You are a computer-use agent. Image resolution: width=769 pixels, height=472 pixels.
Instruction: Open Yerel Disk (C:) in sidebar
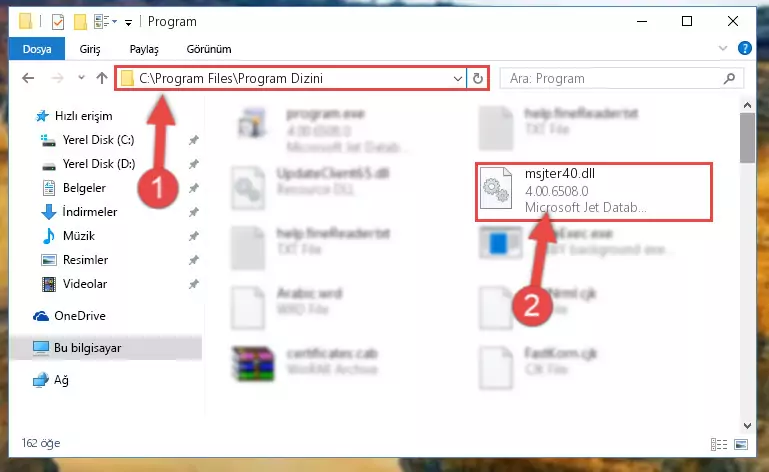pyautogui.click(x=98, y=140)
